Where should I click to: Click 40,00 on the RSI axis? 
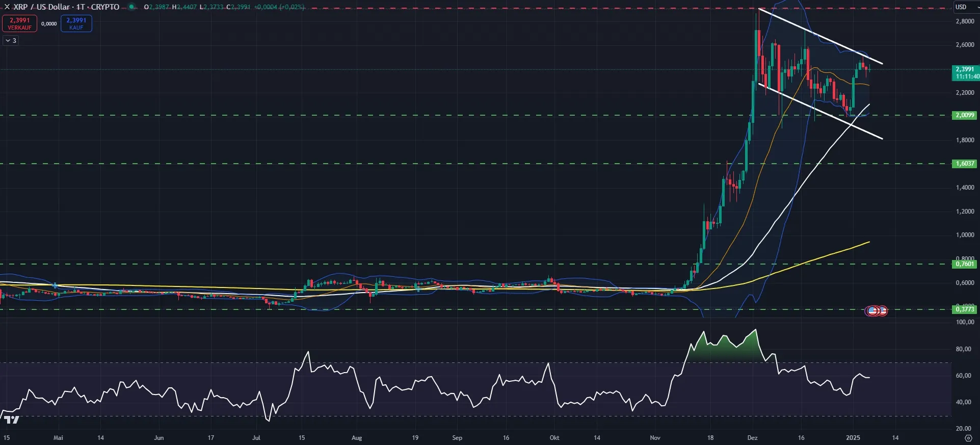(964, 402)
